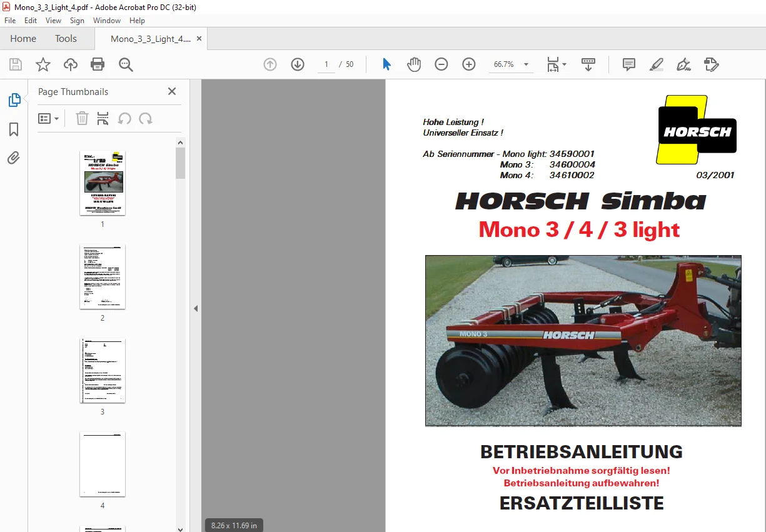Add a comment note
Viewport: 766px width, 532px height.
(x=629, y=64)
